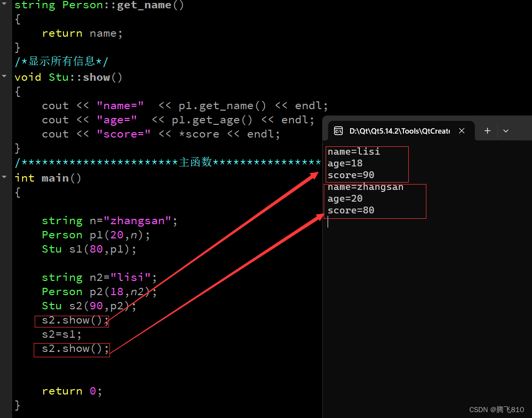The image size is (532, 418).
Task: Click the line printing "age="
Action: [x=178, y=120]
